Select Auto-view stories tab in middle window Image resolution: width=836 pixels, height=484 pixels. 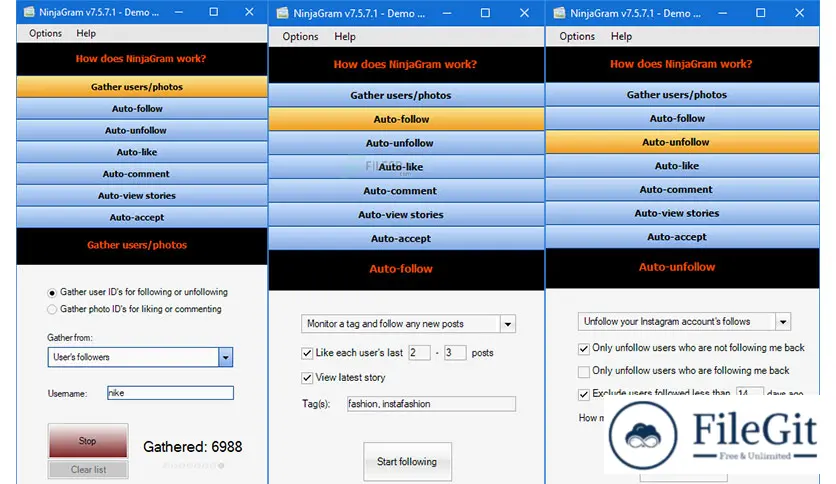click(x=406, y=214)
